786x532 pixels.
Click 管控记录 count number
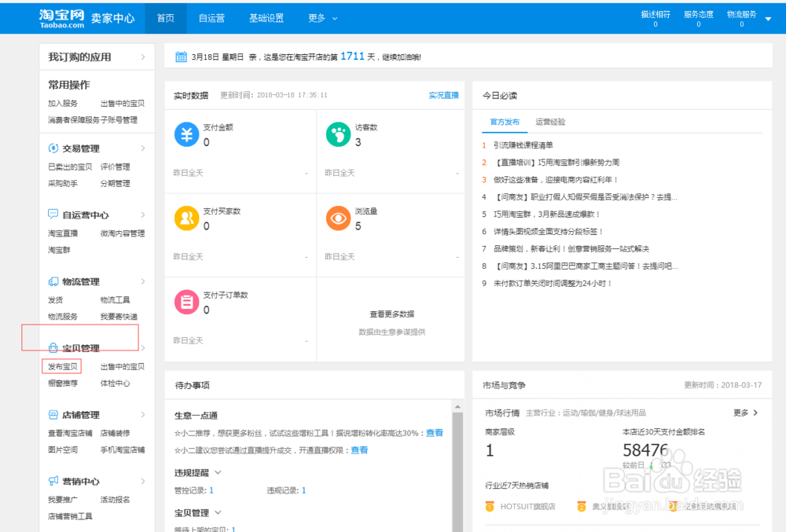point(211,490)
